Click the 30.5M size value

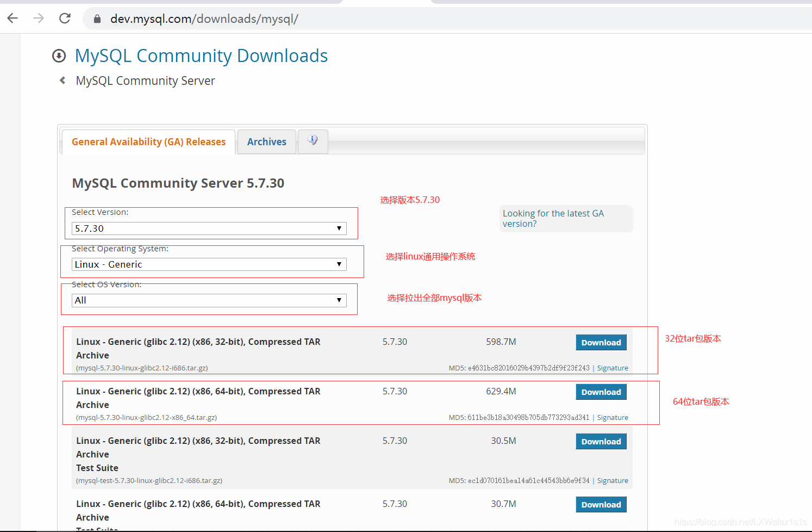point(503,441)
